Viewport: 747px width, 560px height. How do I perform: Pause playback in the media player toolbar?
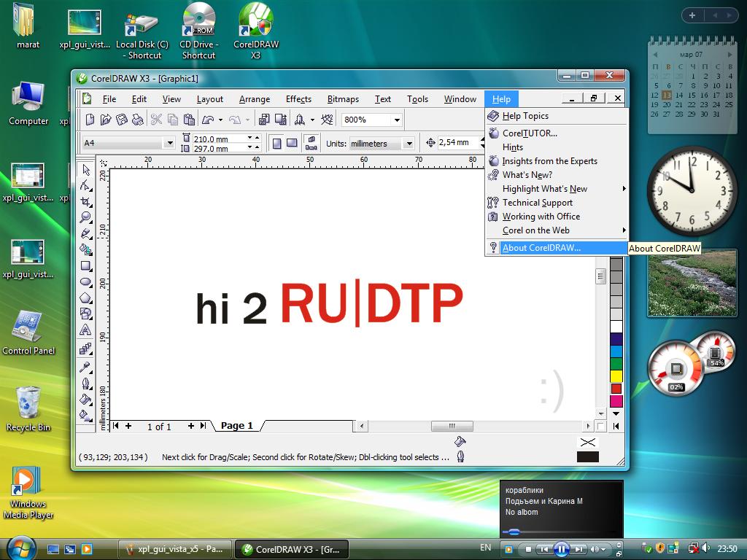coord(561,550)
